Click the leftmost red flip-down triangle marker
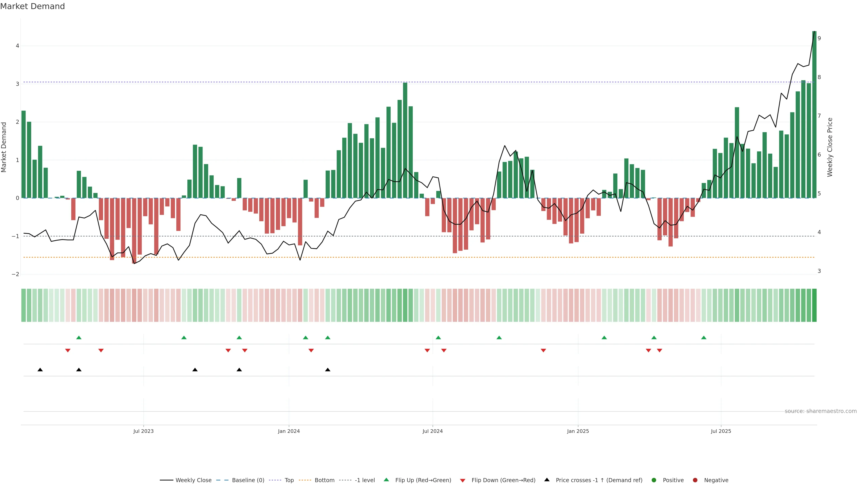Viewport: 868px width, 488px height. [68, 351]
